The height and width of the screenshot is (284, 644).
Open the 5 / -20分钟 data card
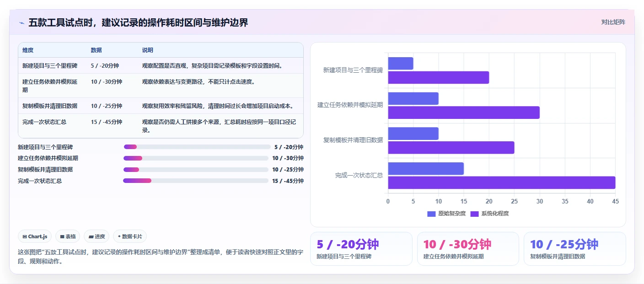pyautogui.click(x=361, y=249)
